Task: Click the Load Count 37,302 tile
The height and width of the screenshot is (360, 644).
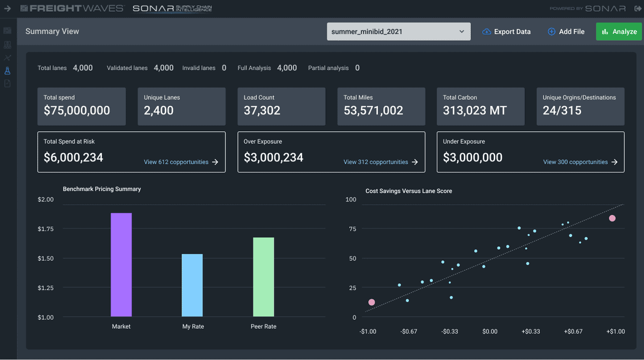Action: pyautogui.click(x=281, y=107)
